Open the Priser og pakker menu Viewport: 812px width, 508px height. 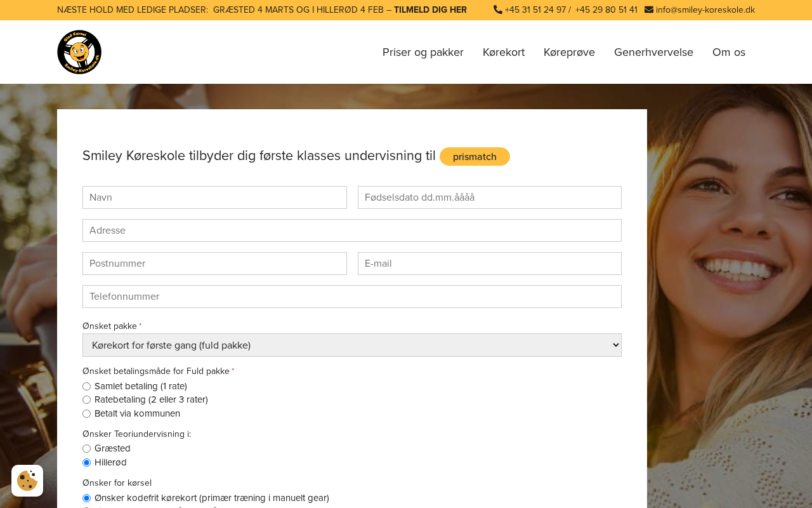click(x=423, y=52)
